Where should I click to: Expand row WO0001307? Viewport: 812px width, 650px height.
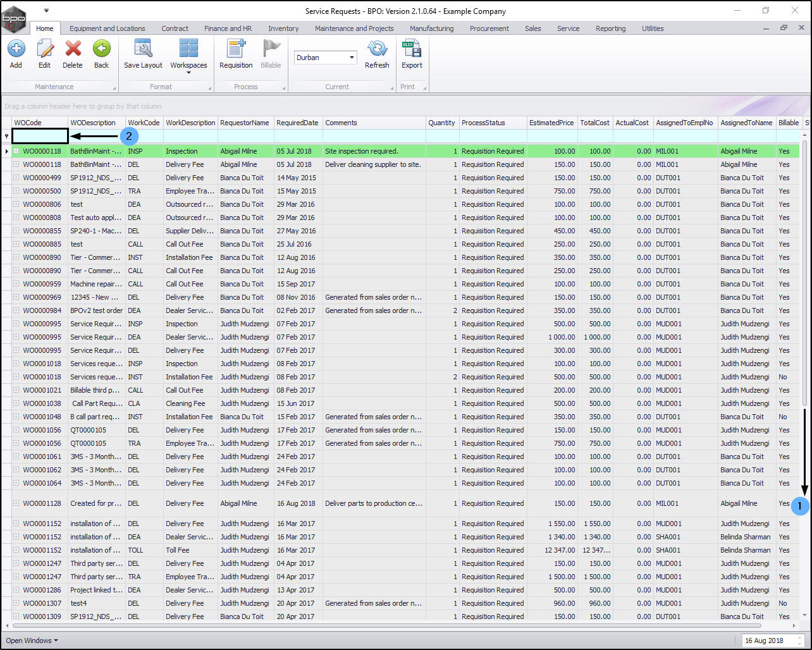pos(16,603)
